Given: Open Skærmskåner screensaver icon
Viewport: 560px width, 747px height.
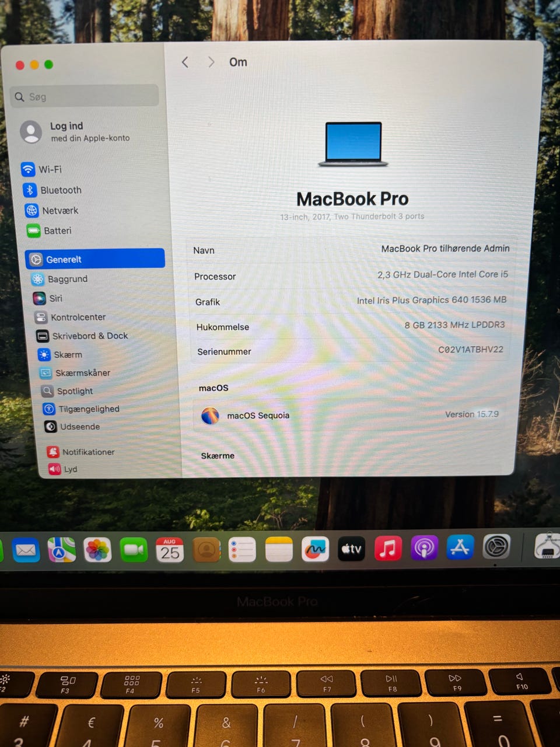Looking at the screenshot, I should coord(45,372).
